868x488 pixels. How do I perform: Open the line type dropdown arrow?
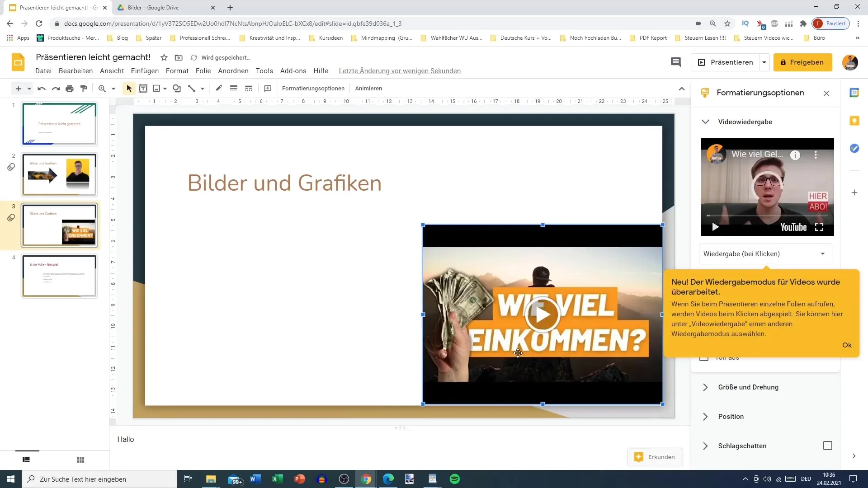point(202,89)
